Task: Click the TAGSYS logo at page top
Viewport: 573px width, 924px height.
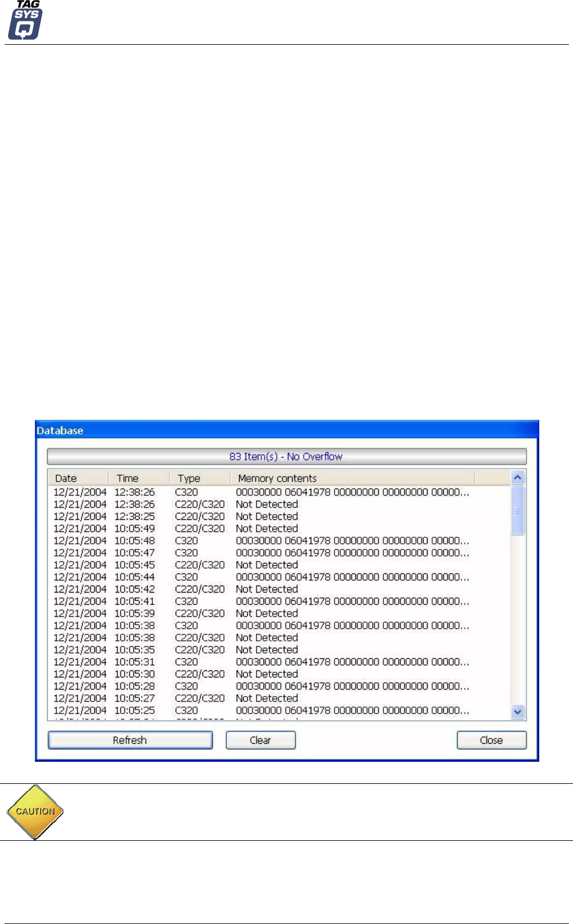Action: [x=24, y=20]
